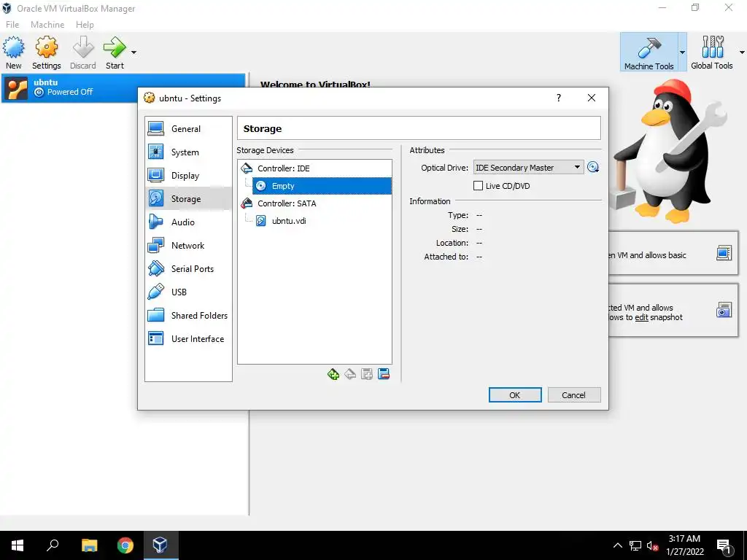Expand the Global Tools dropdown arrow
Viewport: 747px width, 560px height.
point(742,52)
